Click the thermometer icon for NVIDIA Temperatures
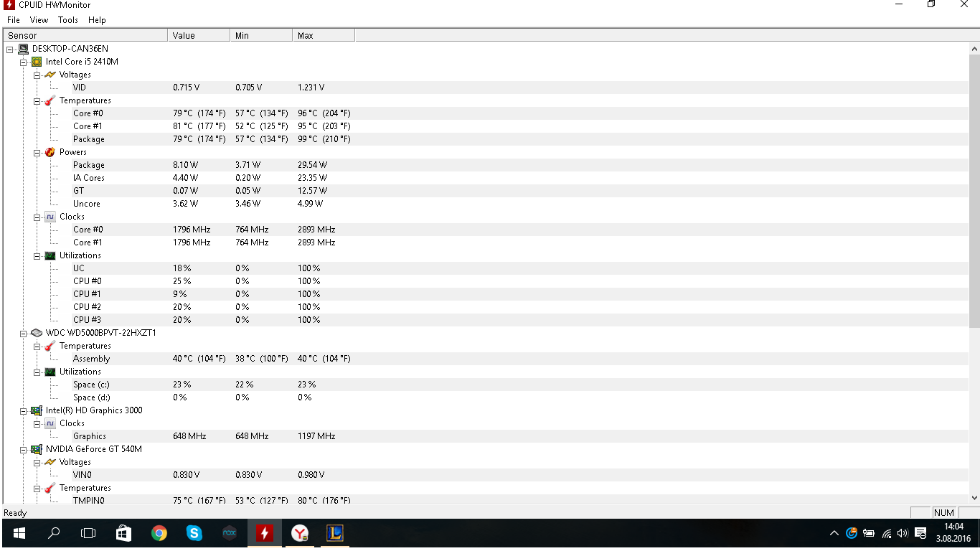980x551 pixels. tap(50, 488)
